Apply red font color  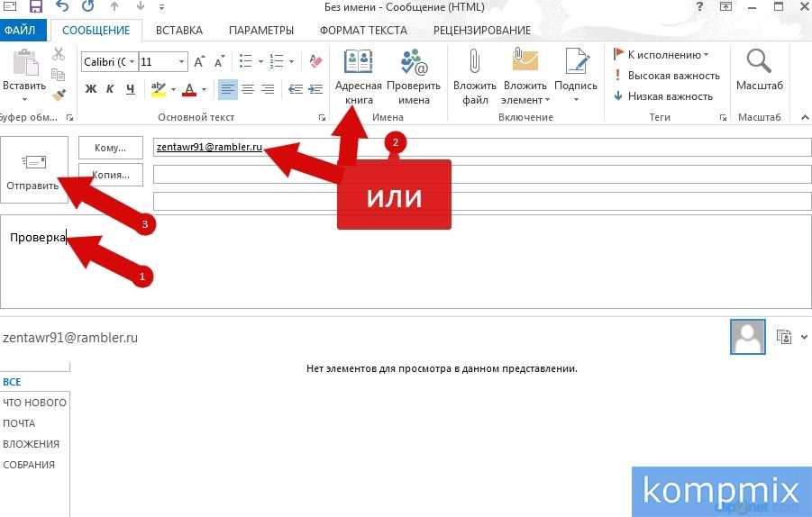pos(189,89)
